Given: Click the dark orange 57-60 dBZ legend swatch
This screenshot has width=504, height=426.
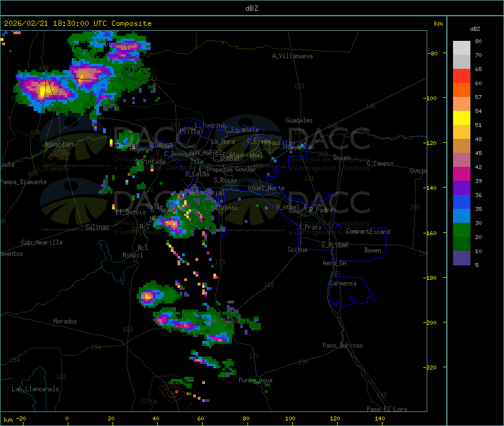Looking at the screenshot, I should point(461,90).
